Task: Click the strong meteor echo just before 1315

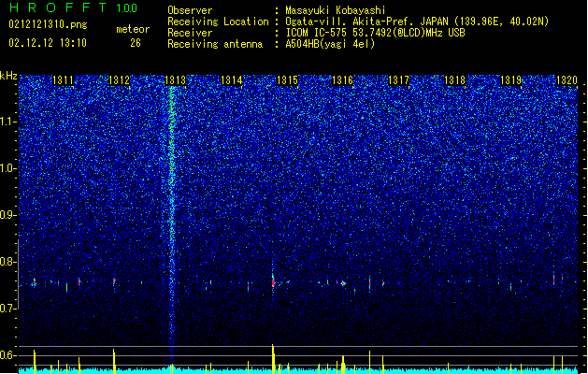Action: pyautogui.click(x=273, y=280)
